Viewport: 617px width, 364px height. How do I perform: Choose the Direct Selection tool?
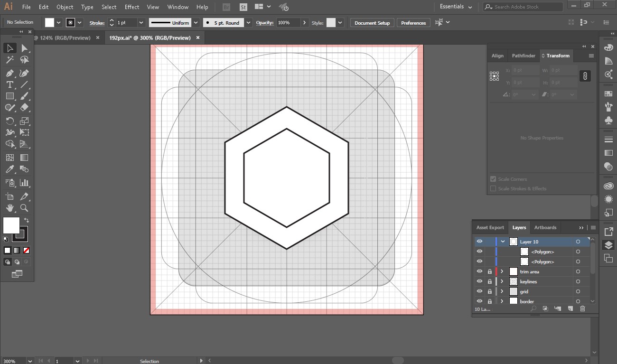[24, 48]
